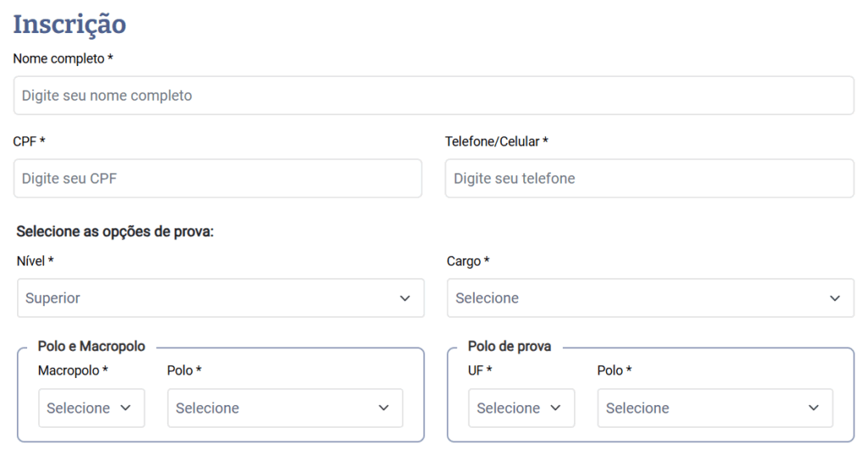Click the Telefone/Celular field label
Viewport: 868px width, 455px height.
point(496,141)
